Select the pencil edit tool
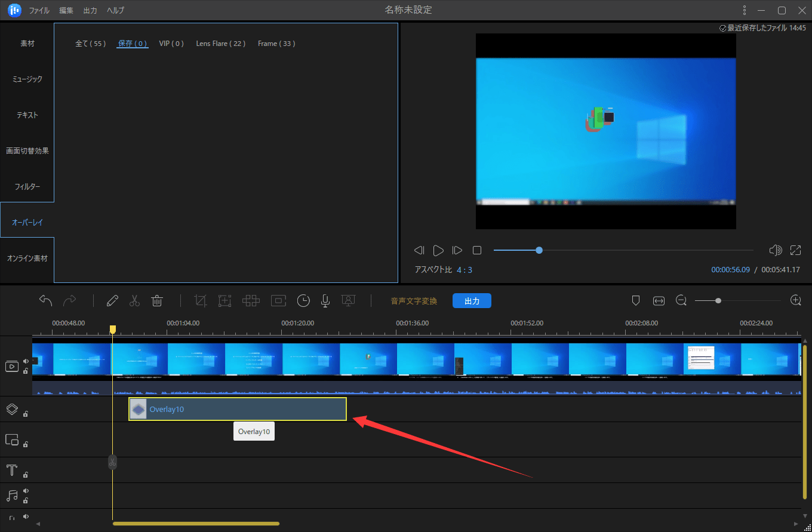This screenshot has width=812, height=532. pos(112,300)
